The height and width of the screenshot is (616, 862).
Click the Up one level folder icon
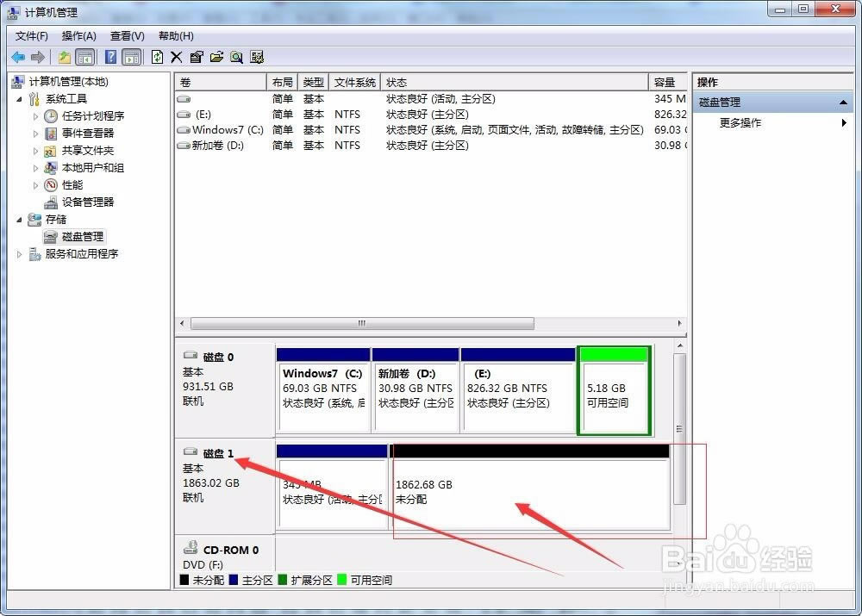click(65, 57)
